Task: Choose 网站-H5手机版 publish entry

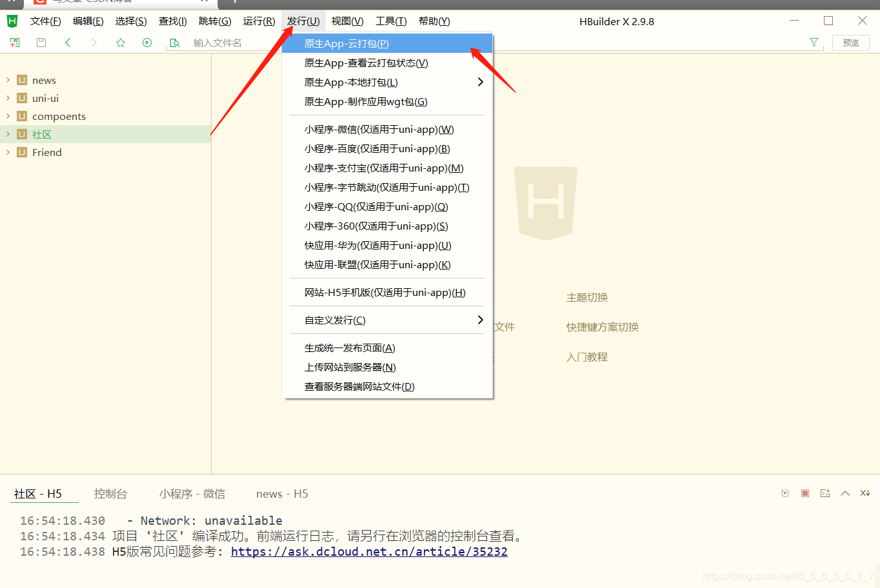Action: pos(387,293)
